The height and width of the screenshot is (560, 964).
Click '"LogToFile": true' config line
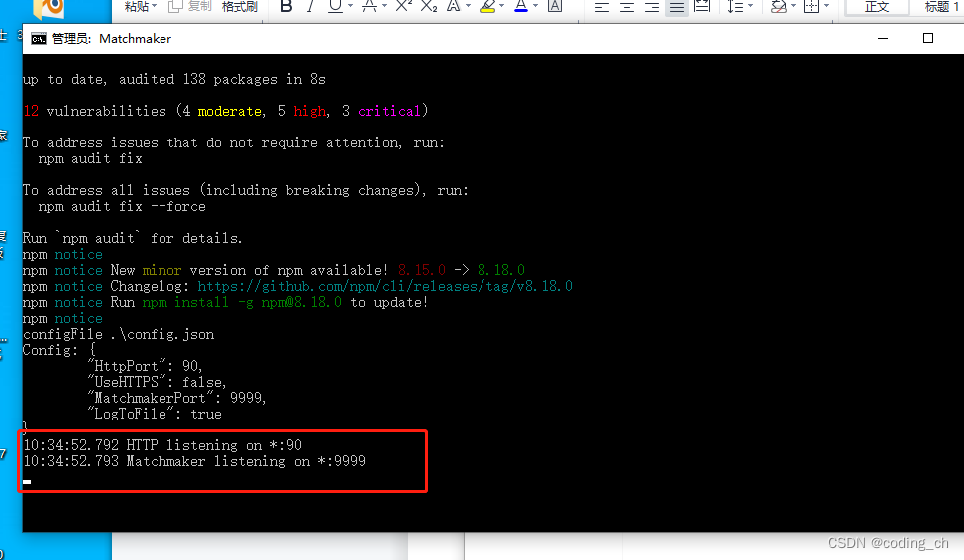(x=155, y=414)
